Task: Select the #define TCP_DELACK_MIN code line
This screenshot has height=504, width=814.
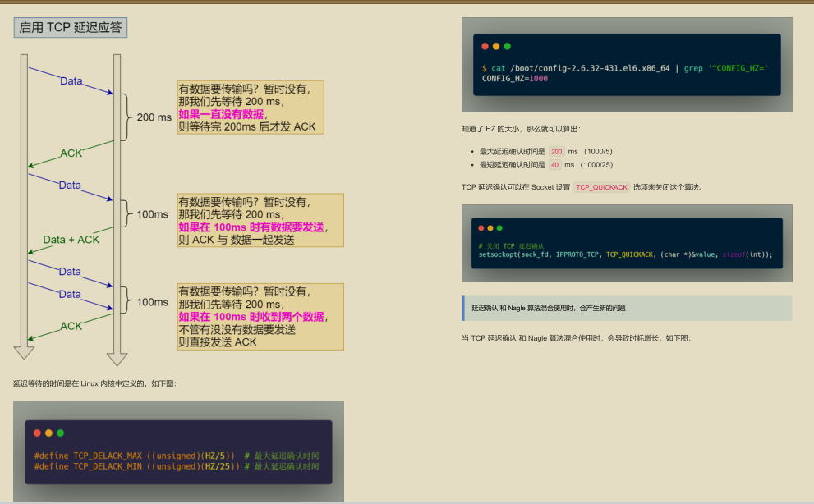Action: pos(177,466)
